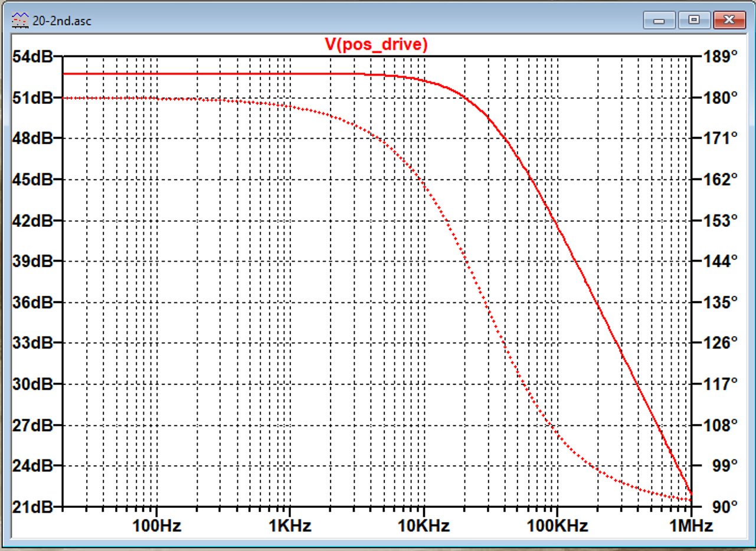The height and width of the screenshot is (551, 756).
Task: Minimize the 20-2nd.asc plot window
Action: coord(659,20)
